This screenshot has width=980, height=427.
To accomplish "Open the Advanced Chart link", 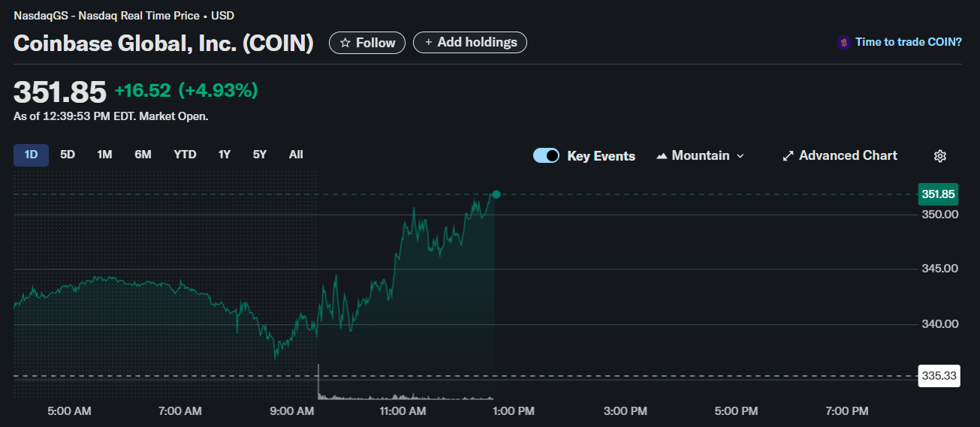I will click(840, 155).
